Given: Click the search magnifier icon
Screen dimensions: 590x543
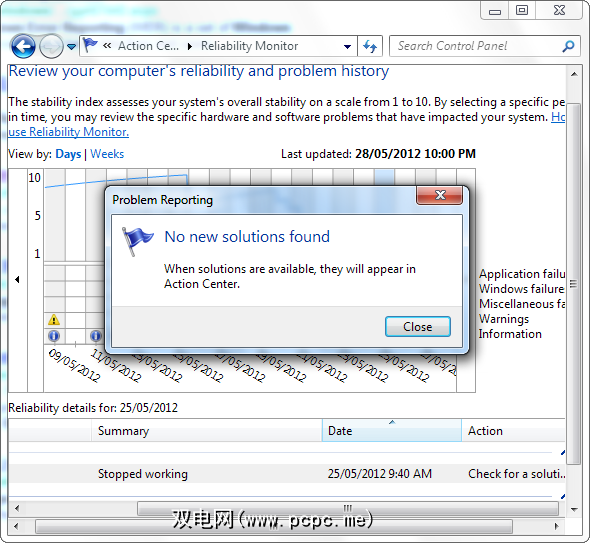Looking at the screenshot, I should click(569, 46).
